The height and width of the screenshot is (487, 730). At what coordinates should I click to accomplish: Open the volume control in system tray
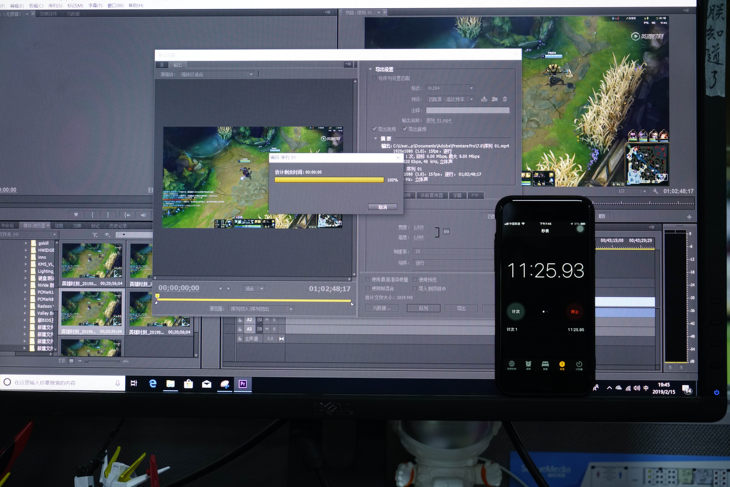(x=637, y=388)
